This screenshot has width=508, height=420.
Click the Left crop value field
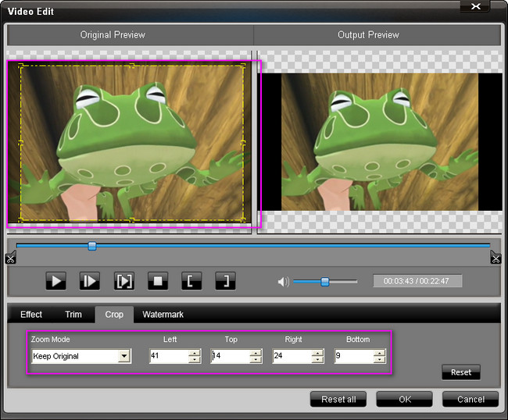tap(169, 356)
